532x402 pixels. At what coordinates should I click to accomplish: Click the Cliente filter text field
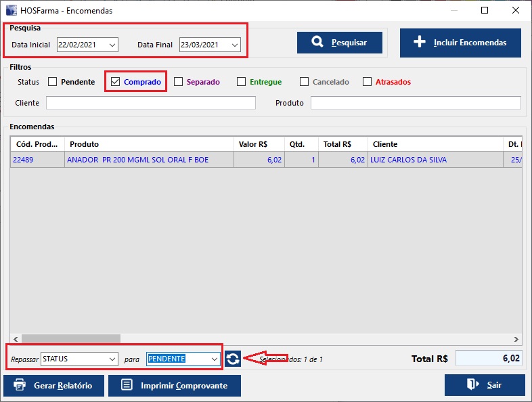coord(150,103)
